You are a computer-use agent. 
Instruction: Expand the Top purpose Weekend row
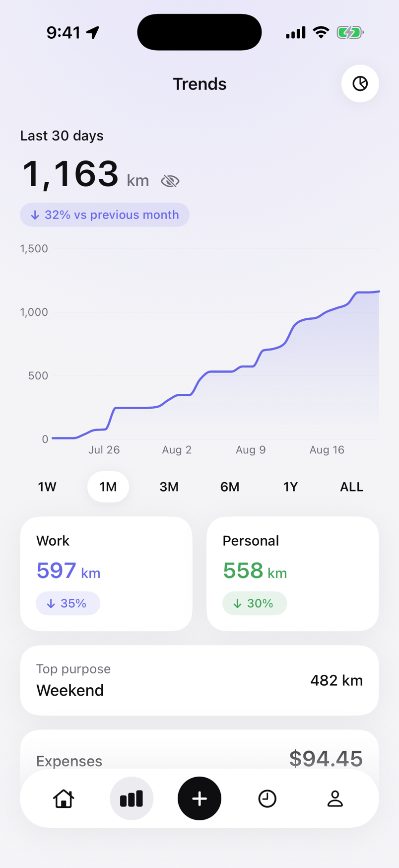[x=199, y=680]
